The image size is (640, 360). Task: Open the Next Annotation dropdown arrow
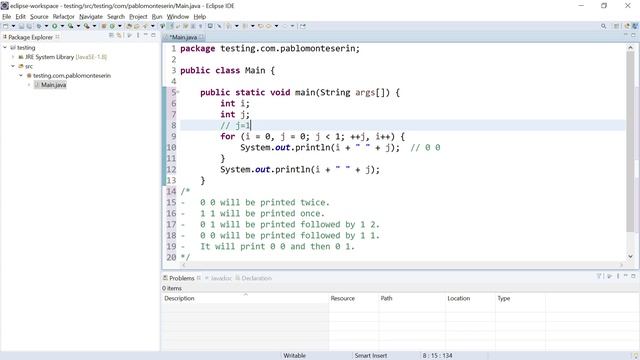tap(236, 26)
